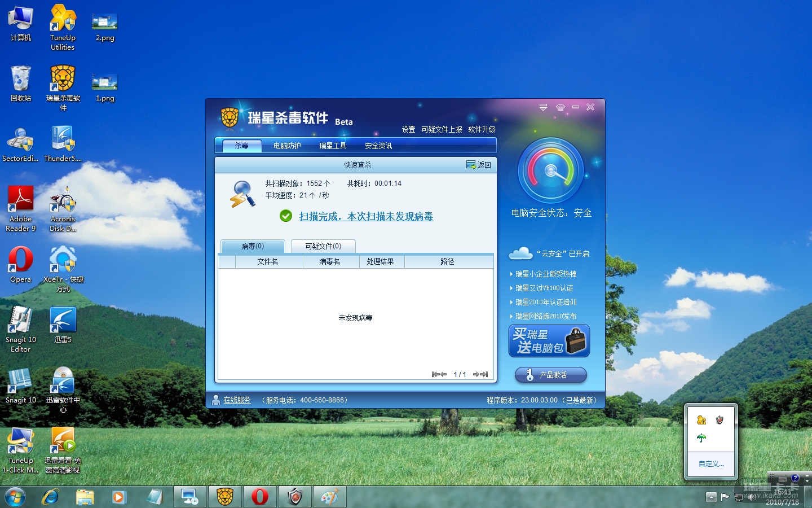This screenshot has height=508, width=812.
Task: Select the 杀毒 tab
Action: click(x=242, y=146)
